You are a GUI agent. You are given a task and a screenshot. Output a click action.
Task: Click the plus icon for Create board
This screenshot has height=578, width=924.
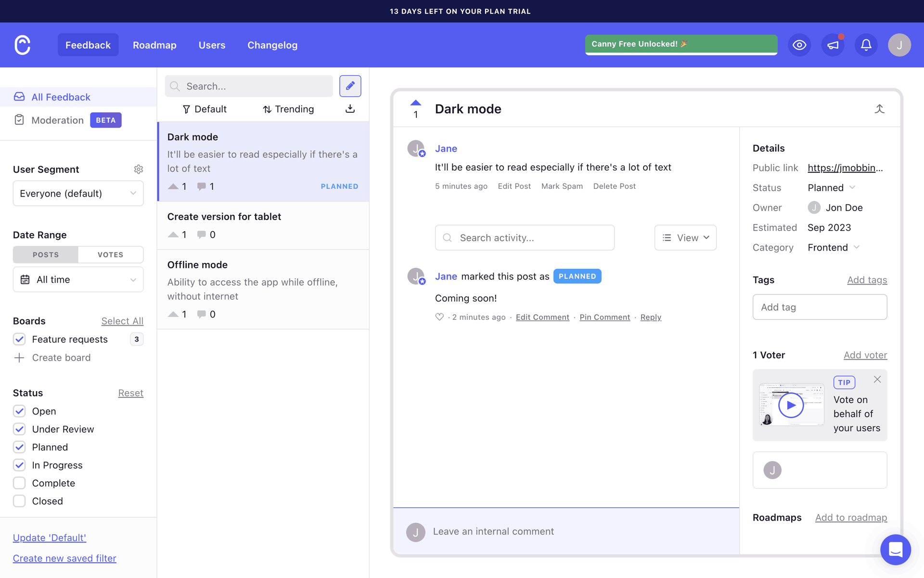coord(19,357)
